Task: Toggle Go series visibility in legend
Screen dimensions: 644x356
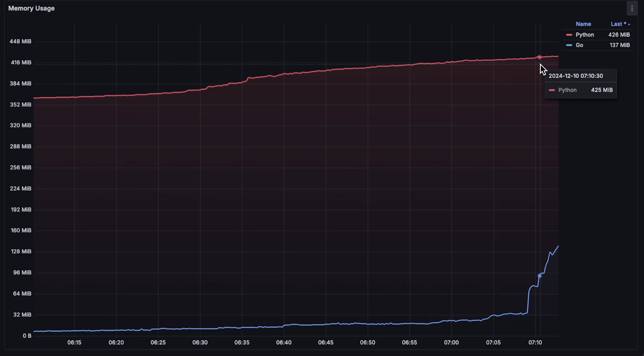Action: pos(579,45)
